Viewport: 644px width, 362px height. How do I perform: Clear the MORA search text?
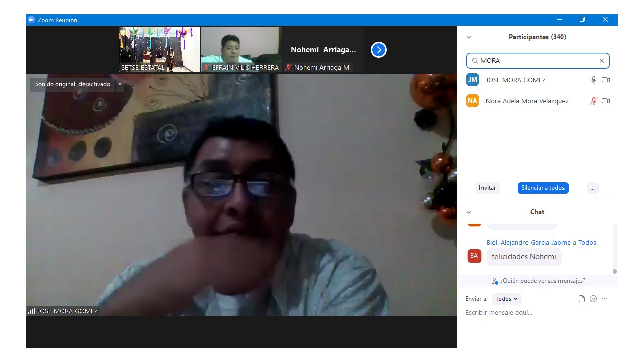coord(601,61)
